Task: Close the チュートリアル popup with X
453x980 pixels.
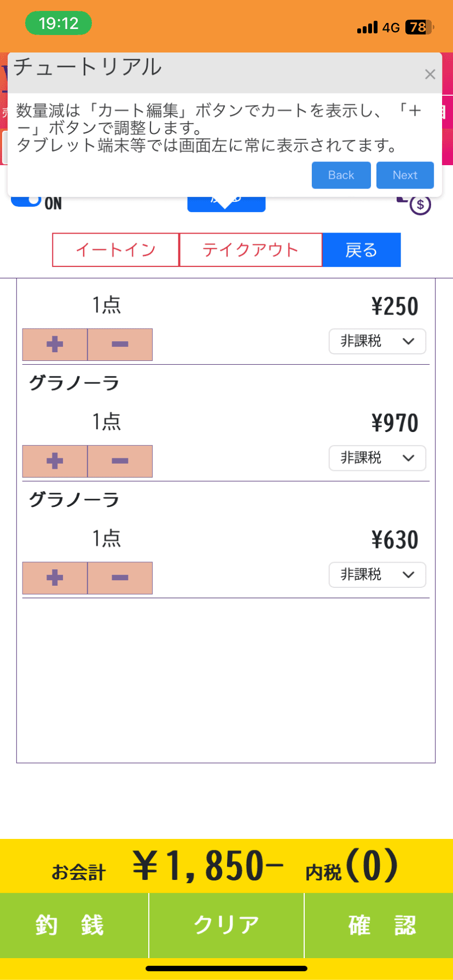Action: (x=430, y=74)
